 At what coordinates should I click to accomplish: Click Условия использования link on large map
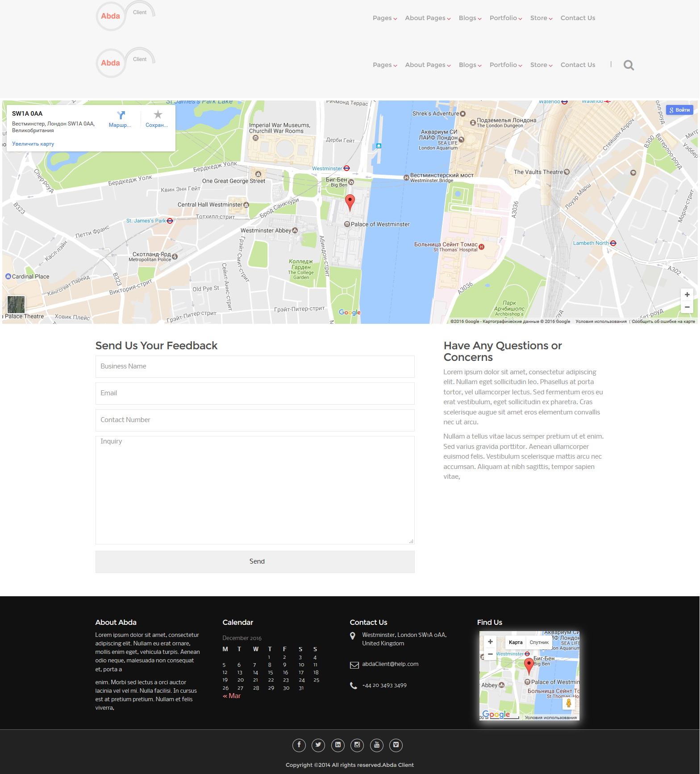pos(601,321)
